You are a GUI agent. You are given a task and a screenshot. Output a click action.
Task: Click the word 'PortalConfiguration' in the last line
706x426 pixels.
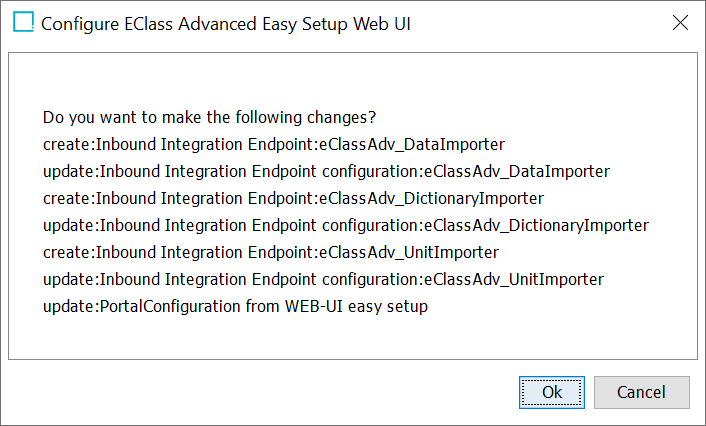(x=170, y=307)
